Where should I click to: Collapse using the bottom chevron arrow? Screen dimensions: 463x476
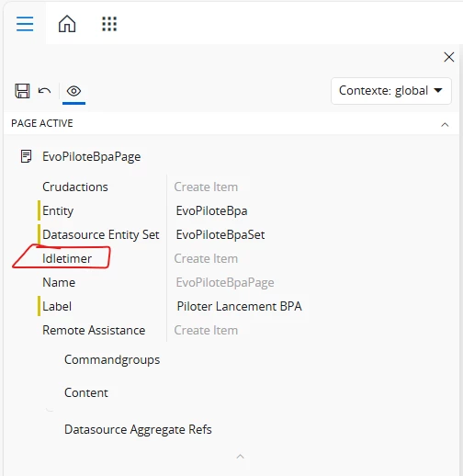[241, 457]
